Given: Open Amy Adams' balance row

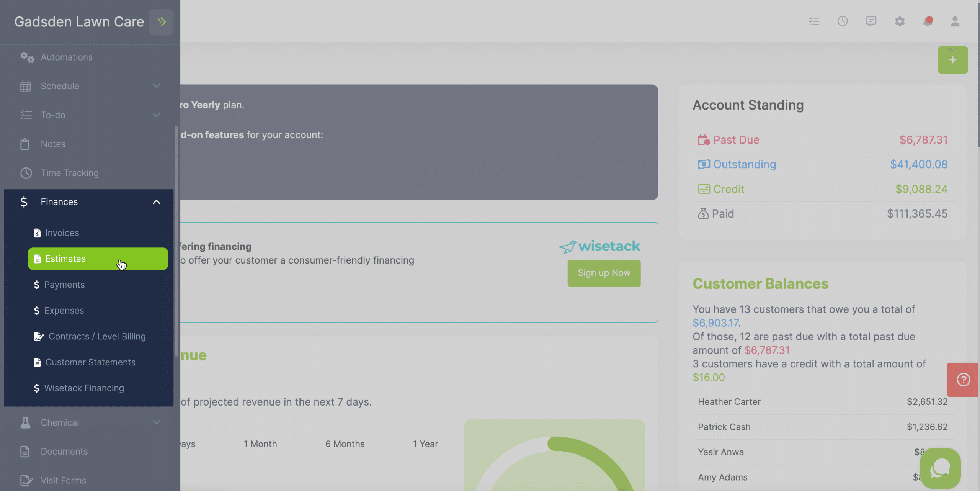Looking at the screenshot, I should click(823, 478).
